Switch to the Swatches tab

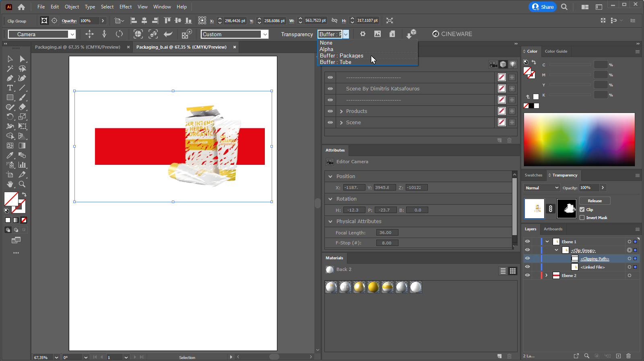(x=533, y=175)
